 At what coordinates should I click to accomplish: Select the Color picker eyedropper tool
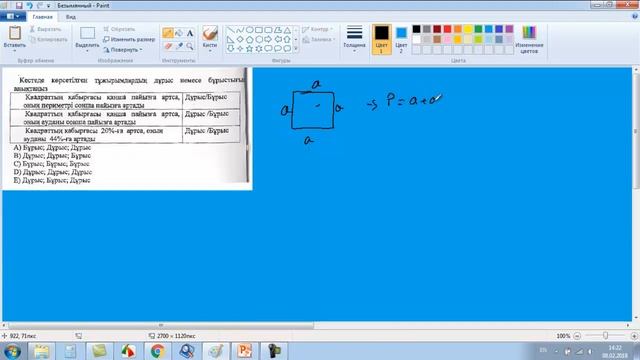[179, 46]
